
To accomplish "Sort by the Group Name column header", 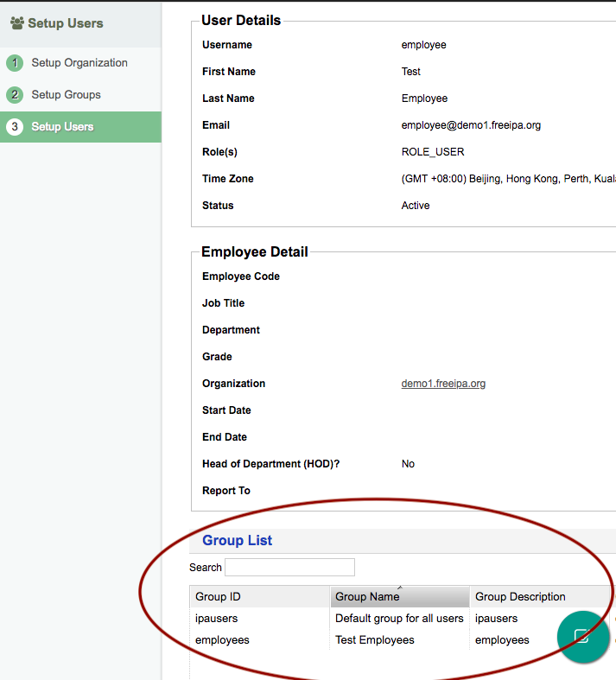I will point(367,597).
